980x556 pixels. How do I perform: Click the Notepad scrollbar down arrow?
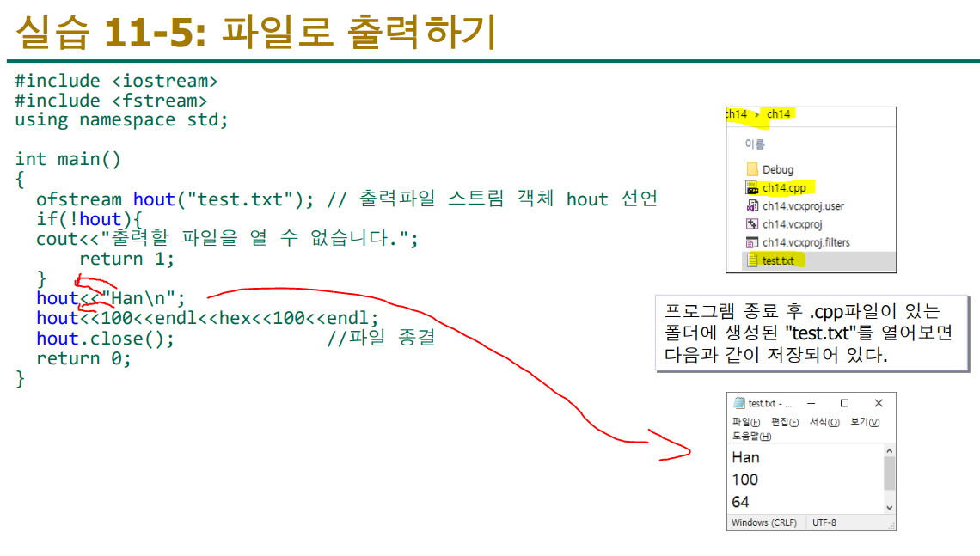(x=890, y=508)
